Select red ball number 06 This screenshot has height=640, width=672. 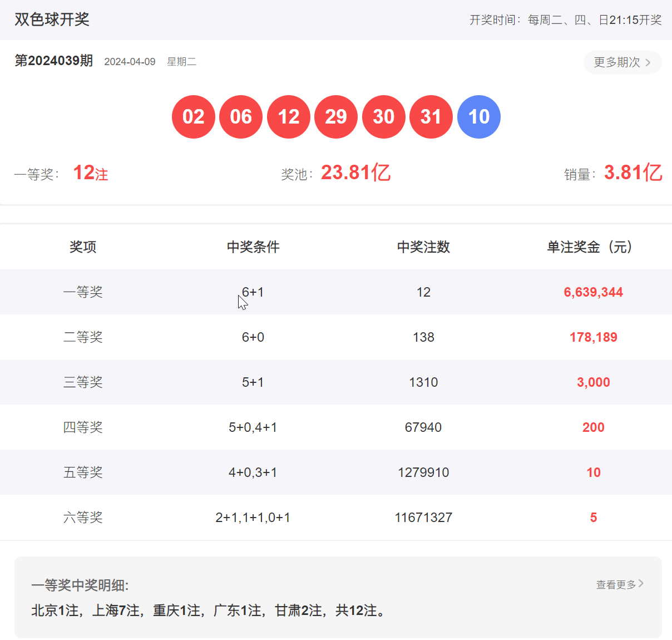pos(241,117)
